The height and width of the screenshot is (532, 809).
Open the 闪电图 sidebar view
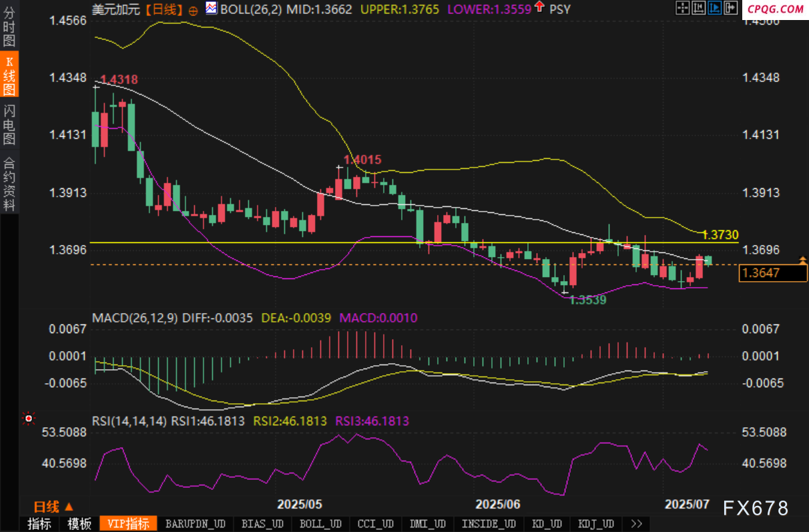[9, 125]
